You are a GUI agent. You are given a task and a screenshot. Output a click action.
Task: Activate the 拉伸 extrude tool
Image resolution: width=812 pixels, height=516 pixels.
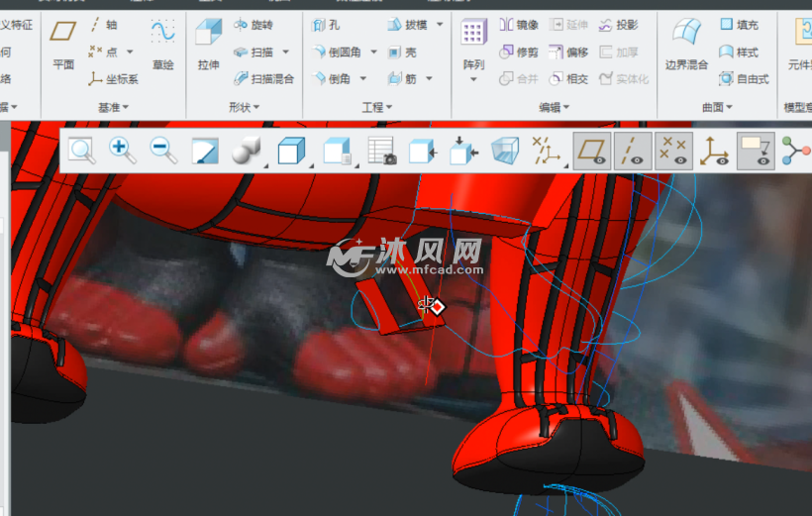(x=208, y=46)
